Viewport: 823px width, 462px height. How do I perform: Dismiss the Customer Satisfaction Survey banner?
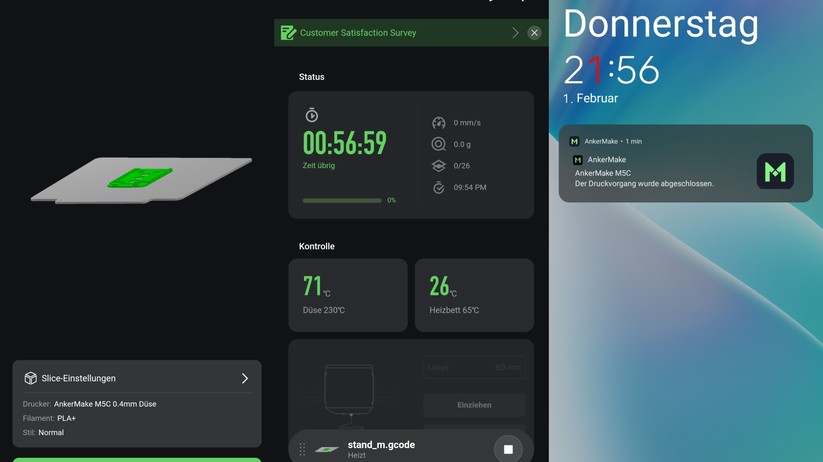(534, 33)
